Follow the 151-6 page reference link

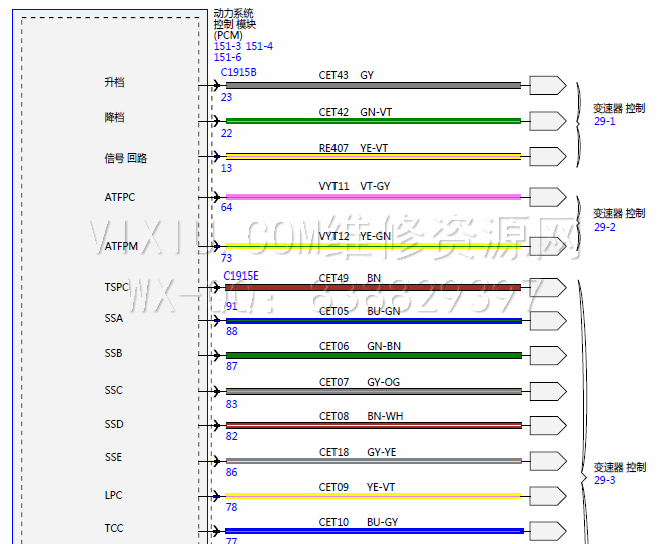click(x=227, y=58)
